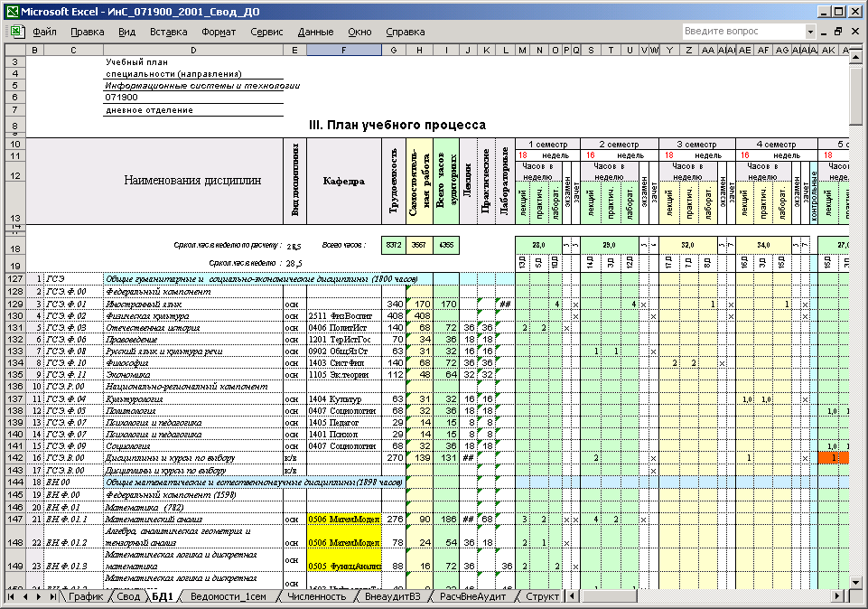Click the Excel workbook icon in the menu bar
Screen dimensions: 868x609
click(16, 32)
